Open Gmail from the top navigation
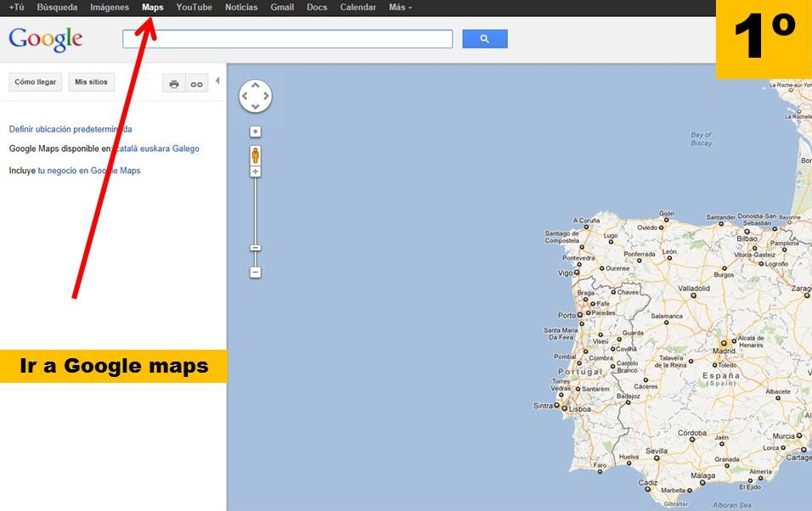Image resolution: width=812 pixels, height=511 pixels. 282,8
